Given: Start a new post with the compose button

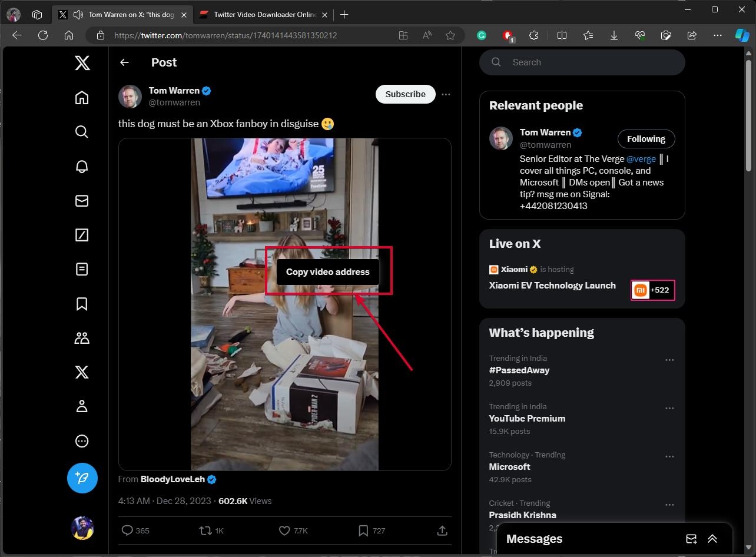Looking at the screenshot, I should coord(82,478).
